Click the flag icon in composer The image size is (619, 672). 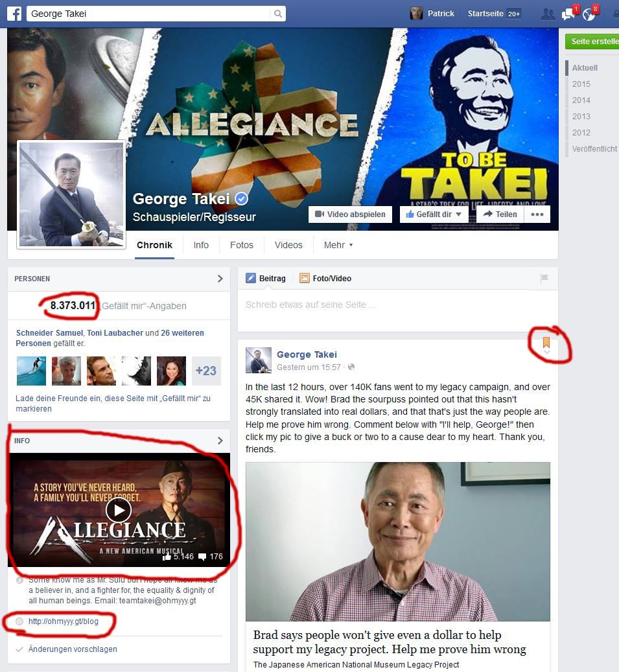tap(544, 278)
